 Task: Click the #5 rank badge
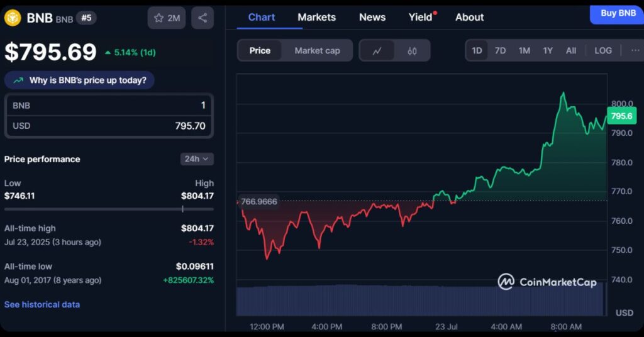(x=86, y=18)
